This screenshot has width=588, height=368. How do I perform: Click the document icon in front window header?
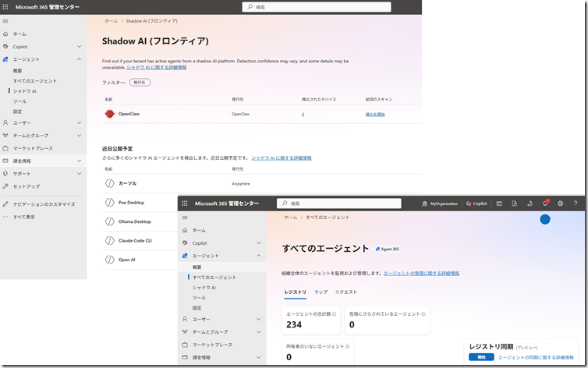(515, 203)
